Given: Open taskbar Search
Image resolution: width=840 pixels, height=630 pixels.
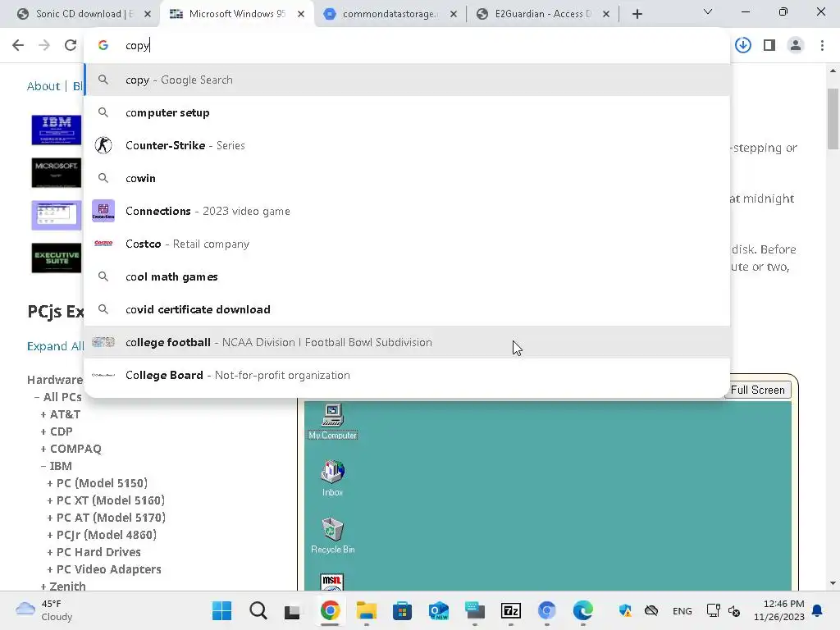Looking at the screenshot, I should point(258,610).
